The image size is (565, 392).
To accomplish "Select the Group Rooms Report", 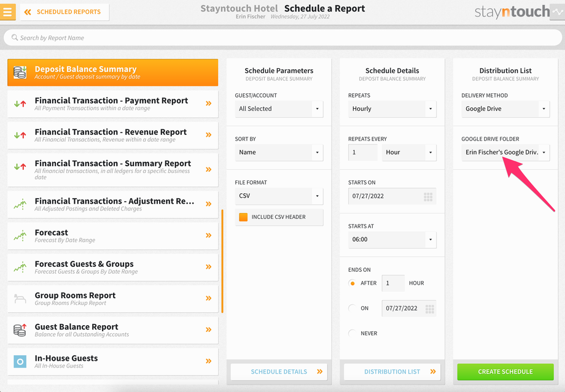I will pos(113,299).
